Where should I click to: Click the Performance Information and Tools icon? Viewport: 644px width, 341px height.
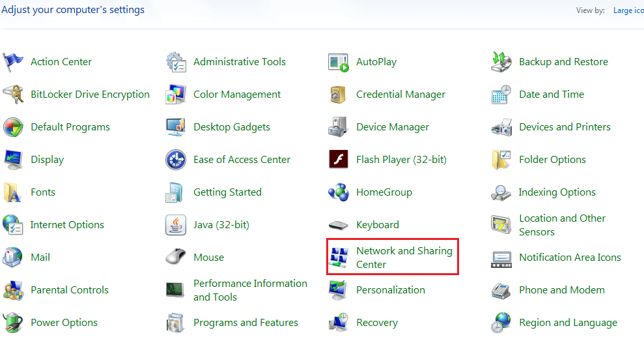tap(176, 289)
